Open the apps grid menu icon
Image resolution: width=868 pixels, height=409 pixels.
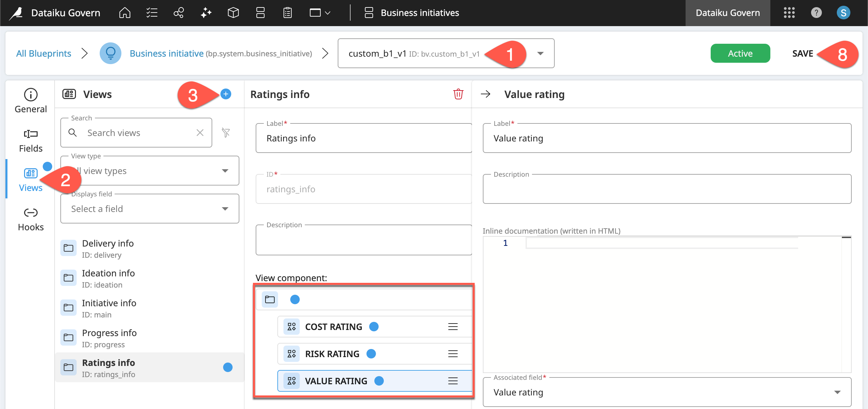pos(789,13)
